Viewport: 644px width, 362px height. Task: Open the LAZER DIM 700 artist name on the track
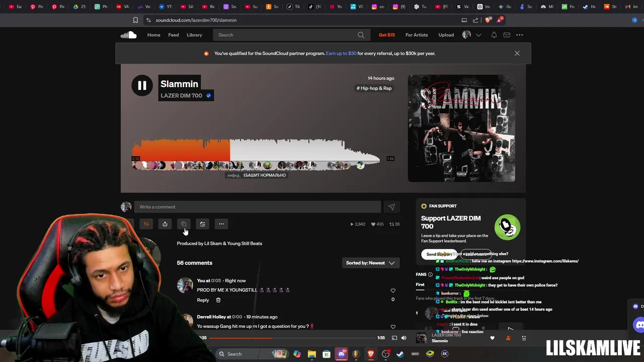pyautogui.click(x=181, y=96)
